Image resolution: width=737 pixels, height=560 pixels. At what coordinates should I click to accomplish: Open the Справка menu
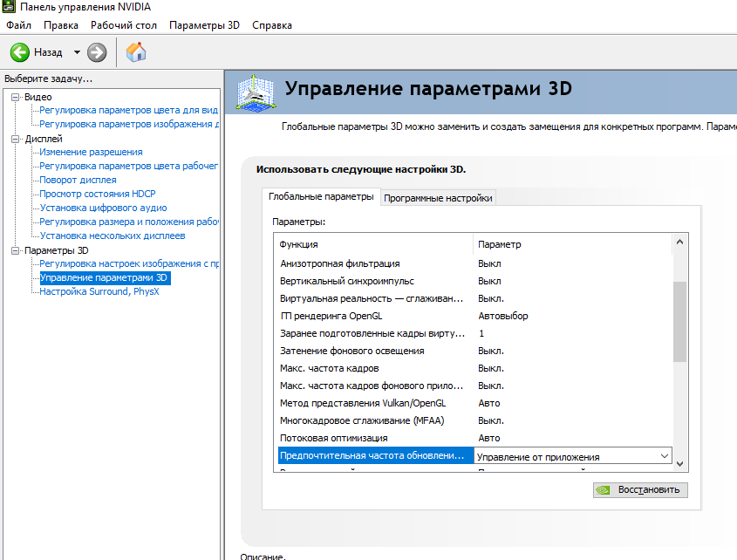click(x=272, y=25)
